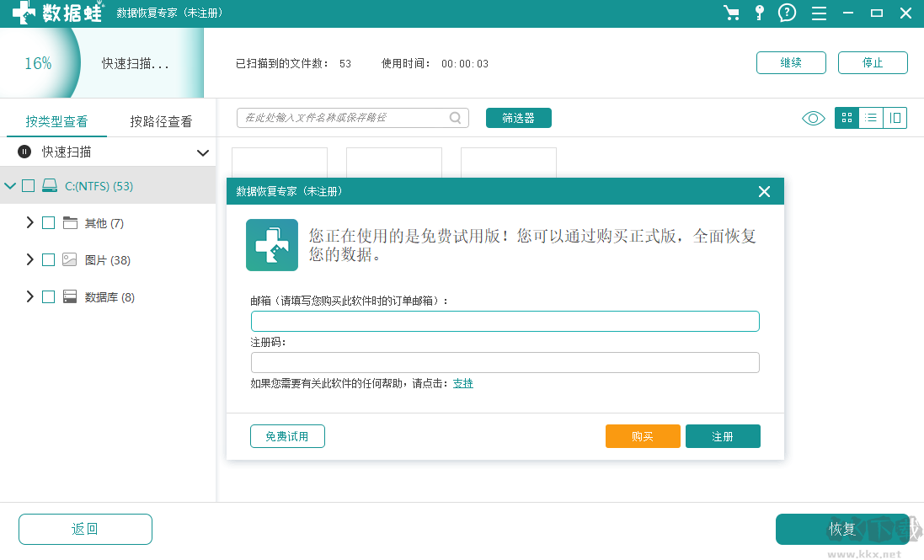
Task: Collapse the 快速扫描 section chevron
Action: pos(202,152)
